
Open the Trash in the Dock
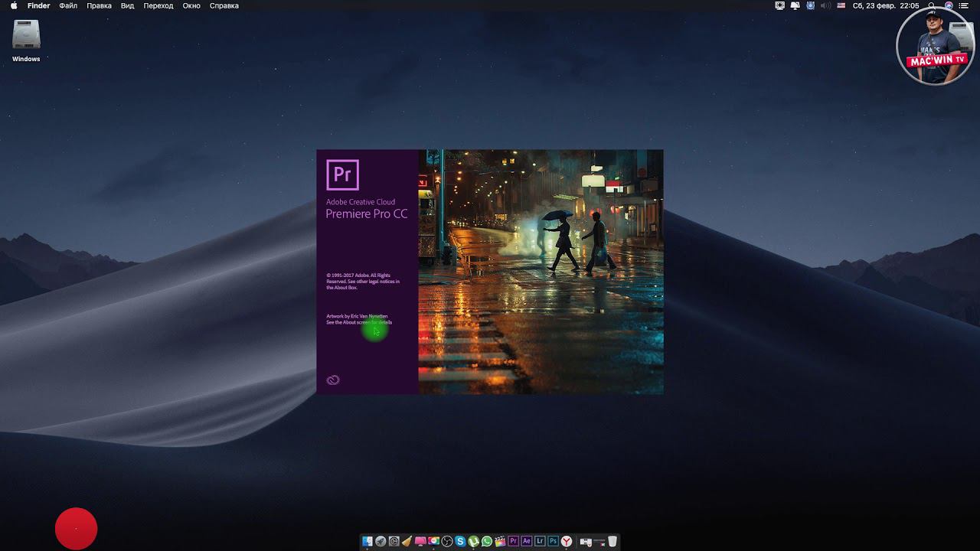(x=612, y=541)
